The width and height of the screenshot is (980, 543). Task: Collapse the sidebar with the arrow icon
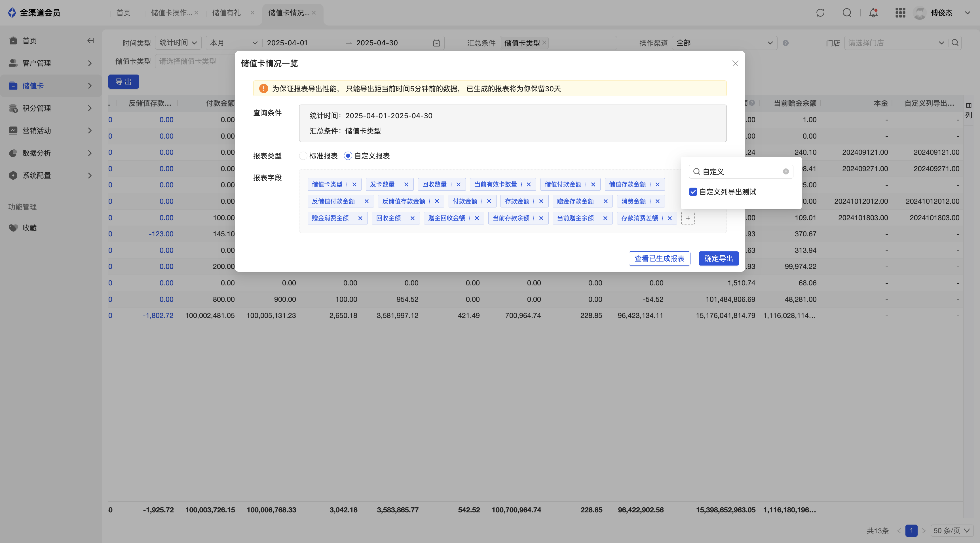[90, 41]
